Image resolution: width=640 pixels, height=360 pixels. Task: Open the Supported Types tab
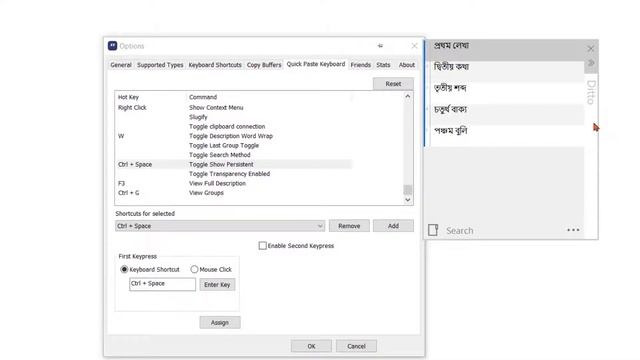pyautogui.click(x=160, y=65)
